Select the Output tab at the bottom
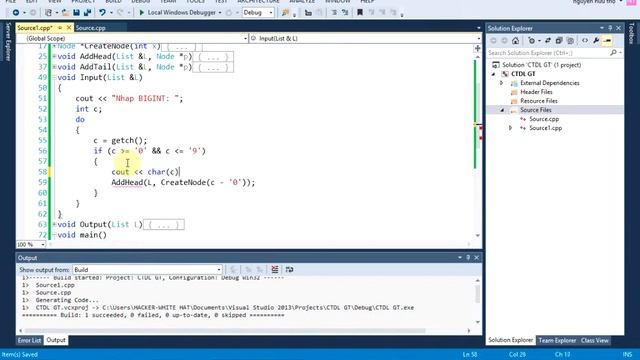 pyautogui.click(x=56, y=340)
